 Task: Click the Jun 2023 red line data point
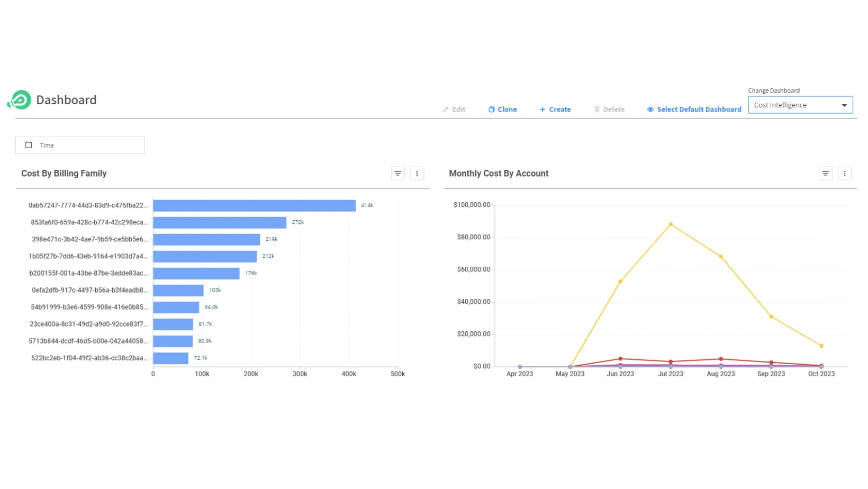click(x=620, y=359)
